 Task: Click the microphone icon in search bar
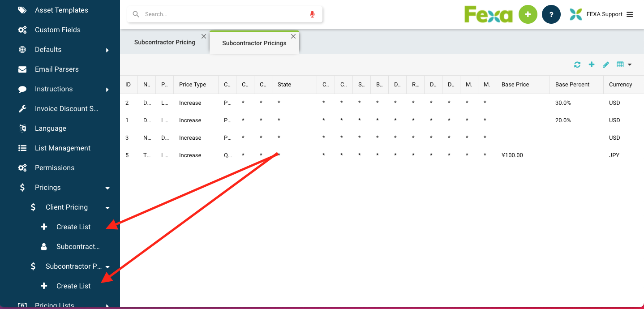click(x=312, y=14)
